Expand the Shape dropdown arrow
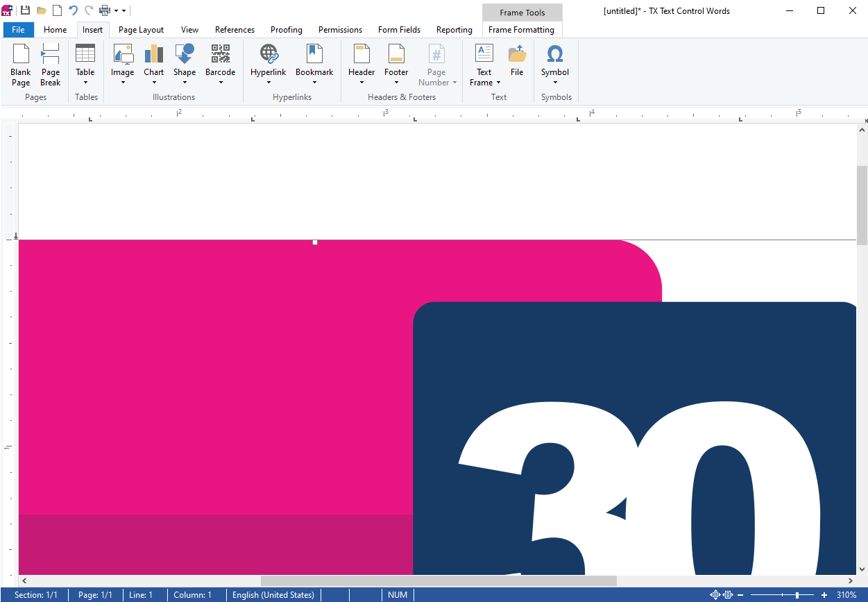 pyautogui.click(x=185, y=83)
